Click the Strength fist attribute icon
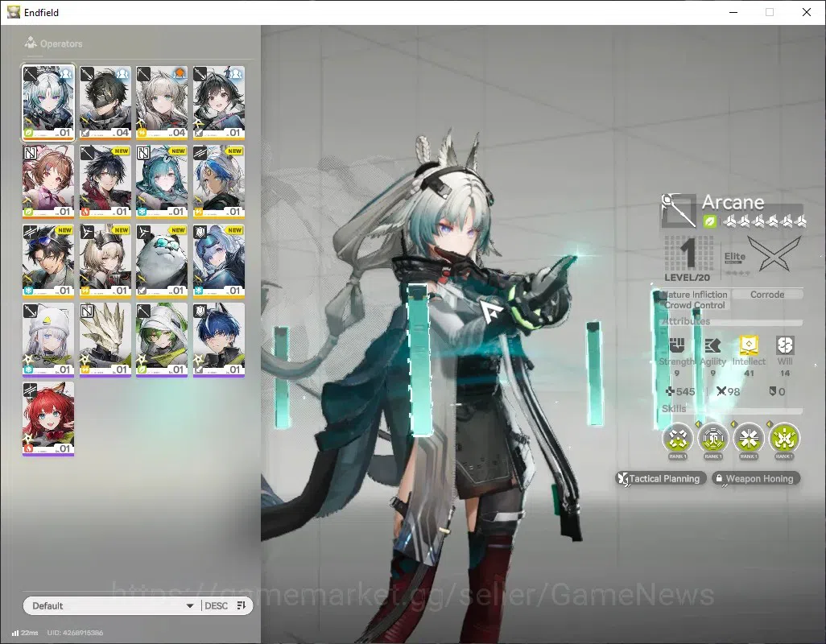Viewport: 826px width, 644px height. [x=677, y=345]
